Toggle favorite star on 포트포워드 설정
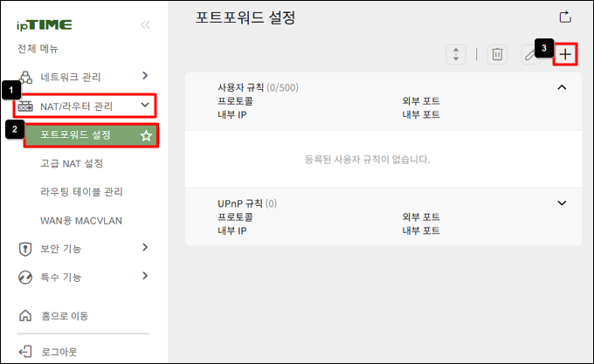The width and height of the screenshot is (594, 364). pyautogui.click(x=147, y=135)
